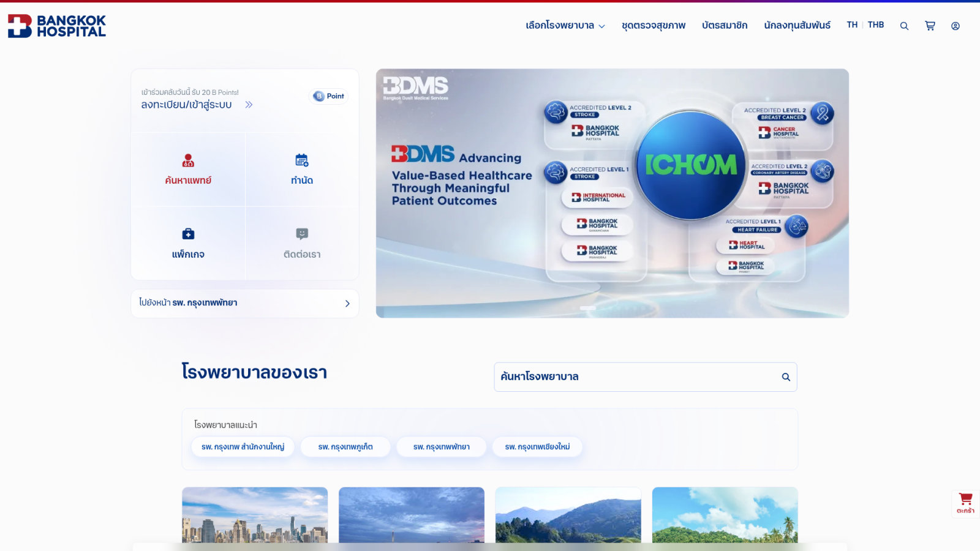This screenshot has height=551, width=980.
Task: Click the floating ตะกร้า cart button
Action: 966,504
